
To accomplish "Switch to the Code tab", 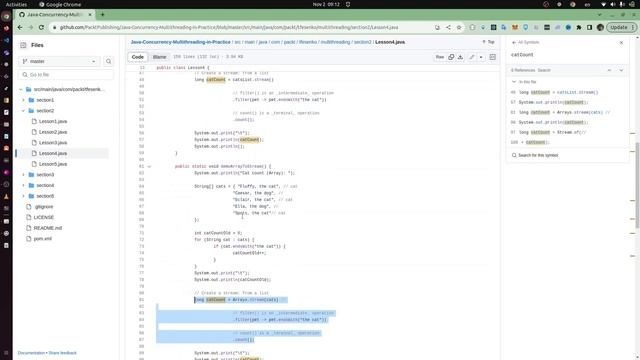I will [138, 57].
